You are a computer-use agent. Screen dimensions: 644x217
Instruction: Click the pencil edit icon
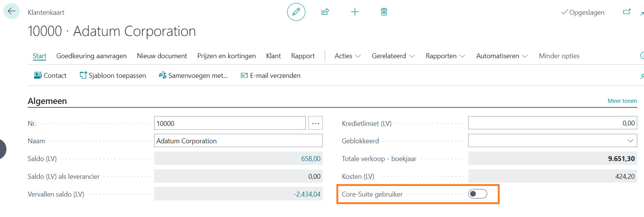click(x=296, y=12)
